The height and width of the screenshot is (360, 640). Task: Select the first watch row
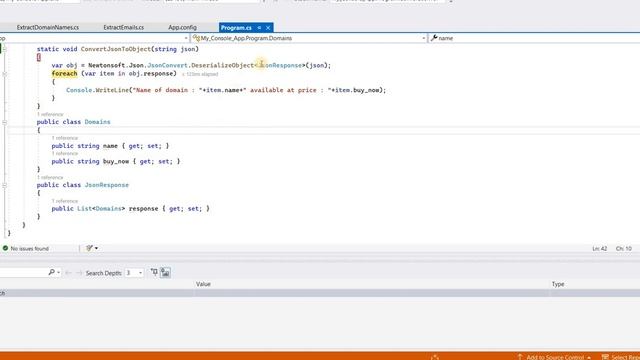(x=320, y=293)
